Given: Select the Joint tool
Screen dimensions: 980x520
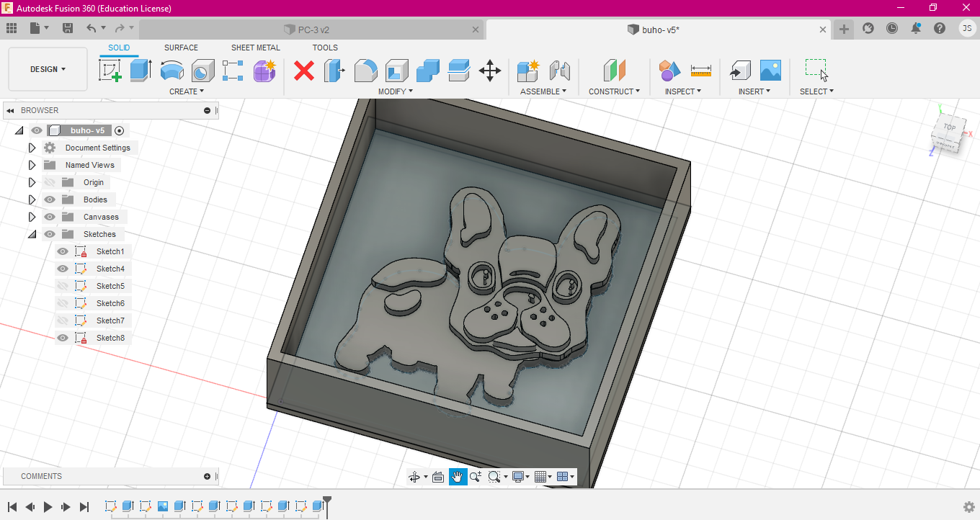Looking at the screenshot, I should tap(559, 71).
